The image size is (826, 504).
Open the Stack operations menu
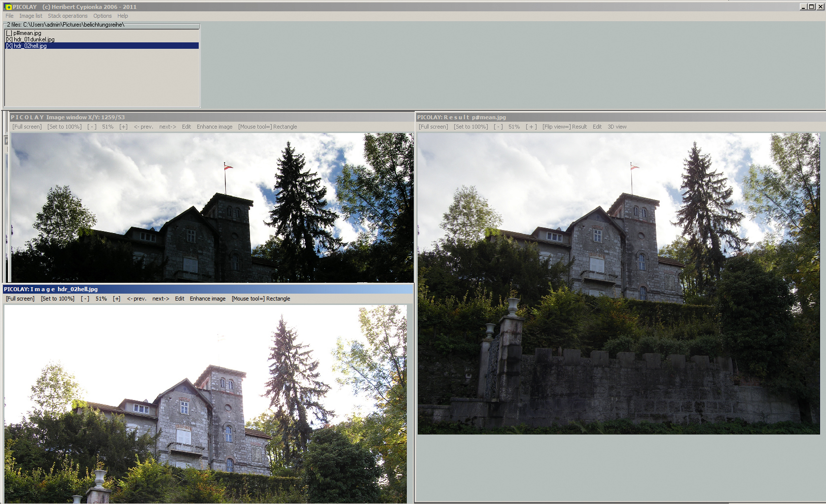pyautogui.click(x=68, y=16)
